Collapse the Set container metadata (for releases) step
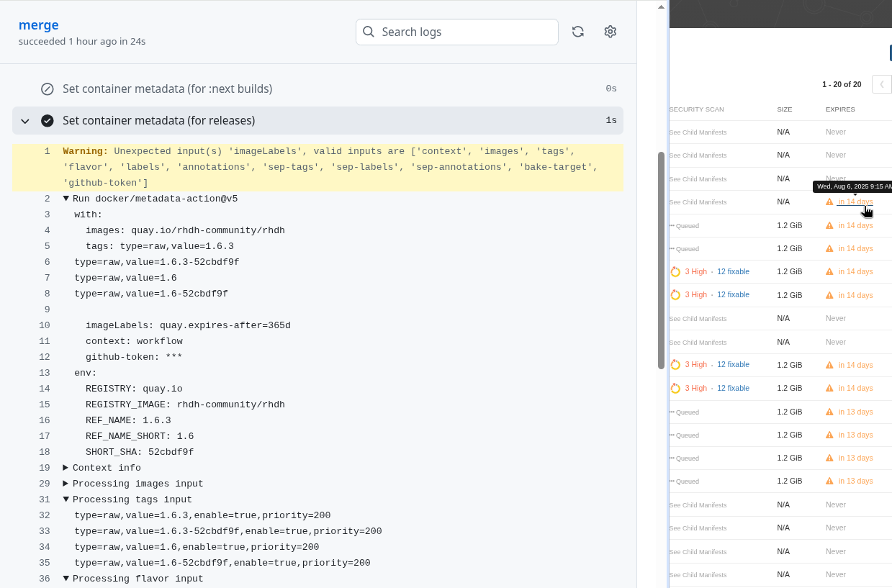This screenshot has width=892, height=588. pyautogui.click(x=25, y=121)
